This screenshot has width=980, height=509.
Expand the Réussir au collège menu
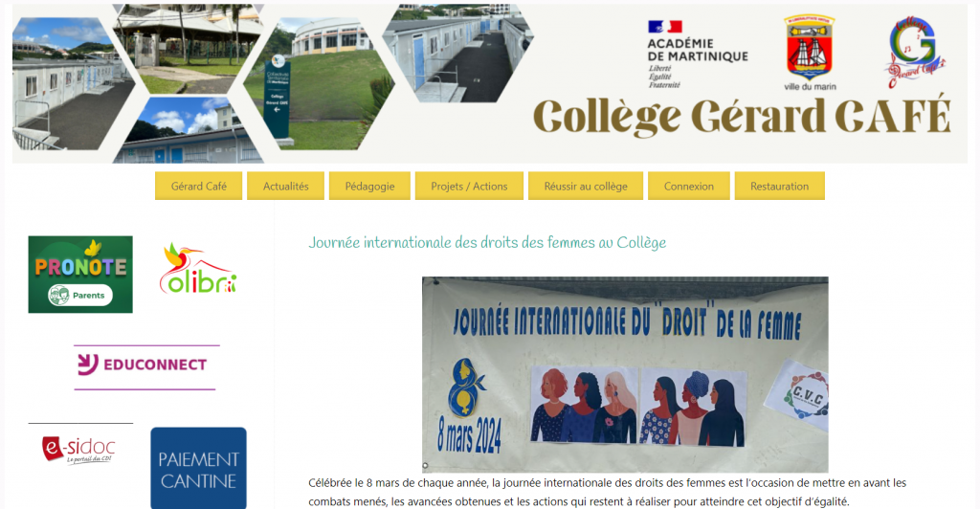(x=586, y=187)
